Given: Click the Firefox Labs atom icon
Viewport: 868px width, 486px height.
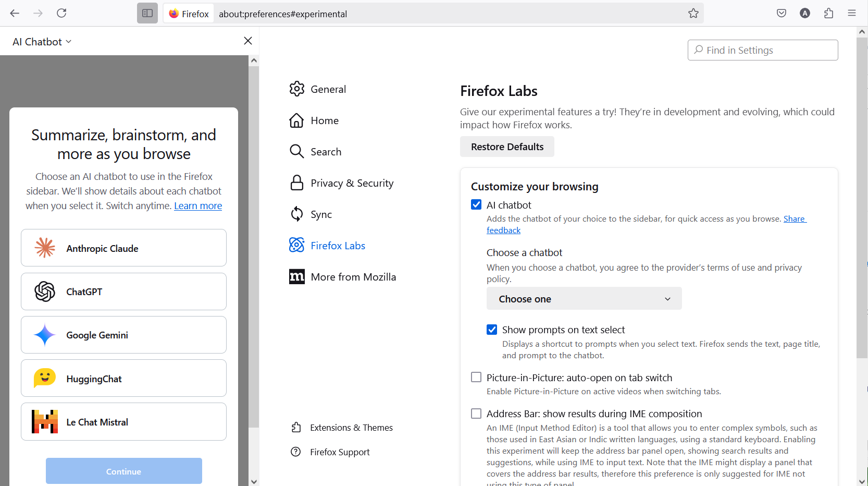Looking at the screenshot, I should [297, 245].
